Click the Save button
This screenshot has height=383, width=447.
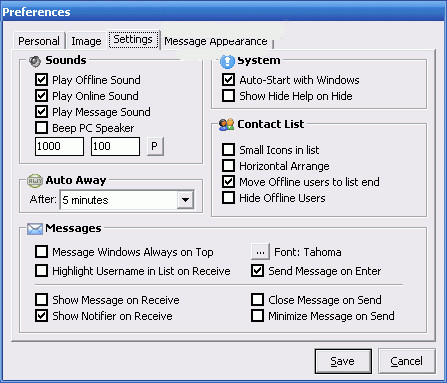pyautogui.click(x=343, y=361)
